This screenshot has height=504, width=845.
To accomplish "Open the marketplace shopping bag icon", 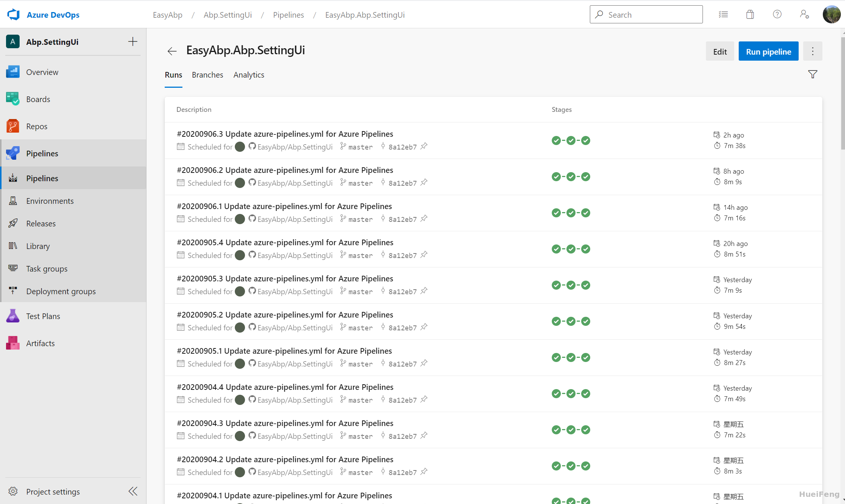I will point(750,15).
